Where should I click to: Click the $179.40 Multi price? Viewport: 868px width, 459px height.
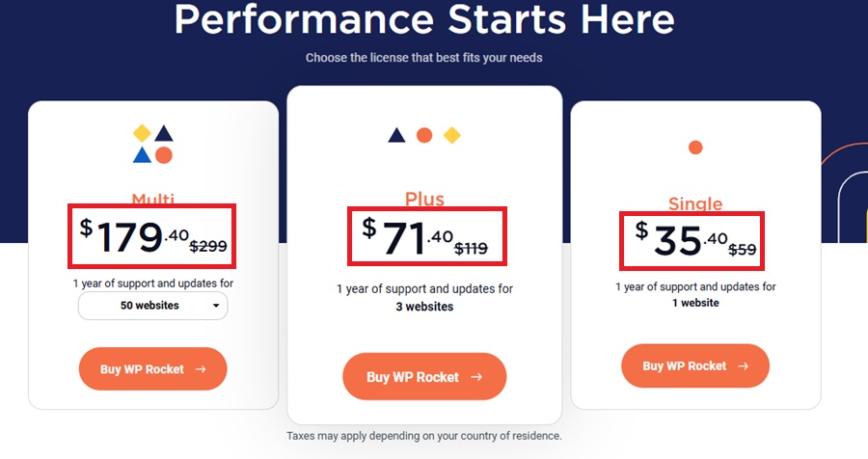[133, 237]
